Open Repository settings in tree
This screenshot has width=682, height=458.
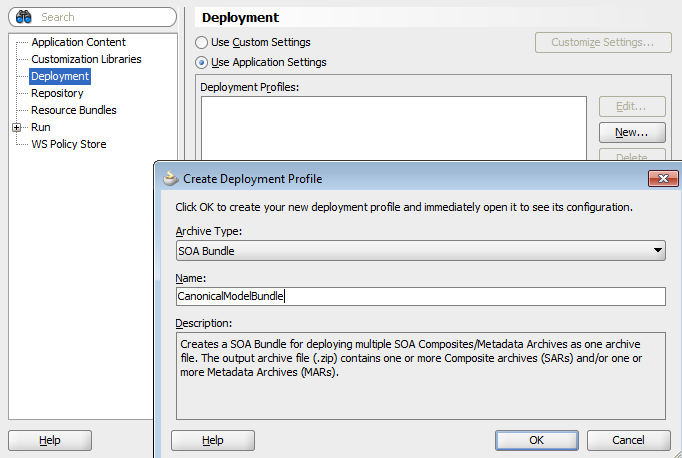pyautogui.click(x=57, y=93)
